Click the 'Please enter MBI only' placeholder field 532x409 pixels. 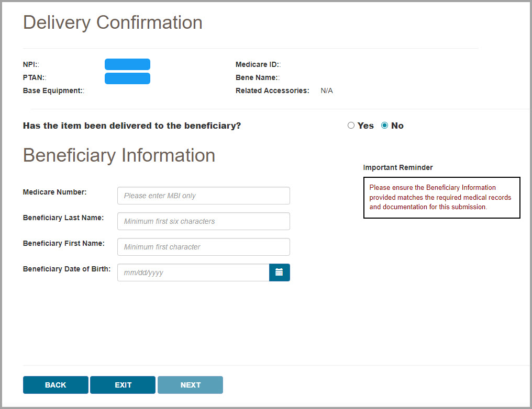pyautogui.click(x=203, y=195)
